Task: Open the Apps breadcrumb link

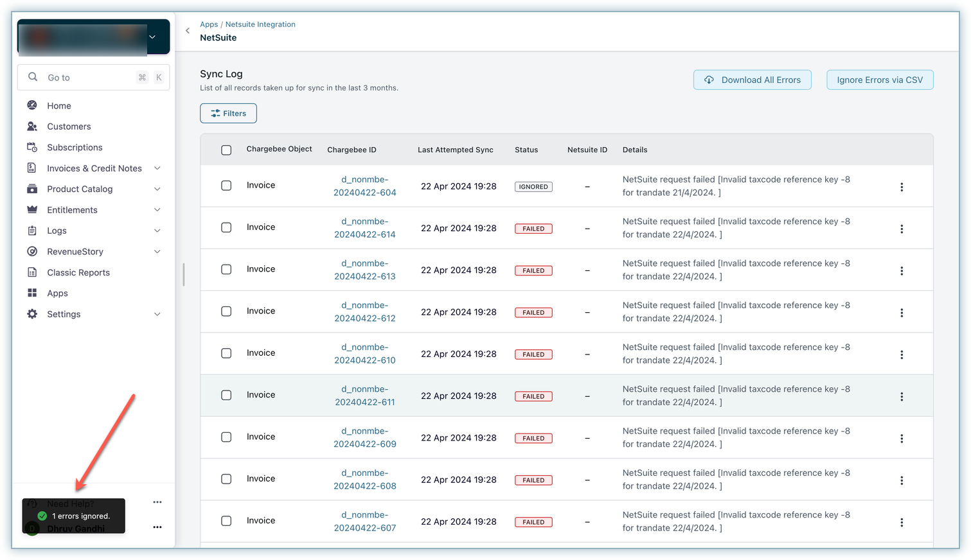Action: pos(209,24)
